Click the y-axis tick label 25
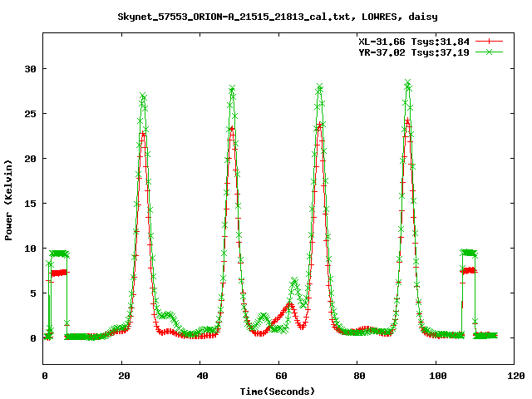 coord(30,114)
